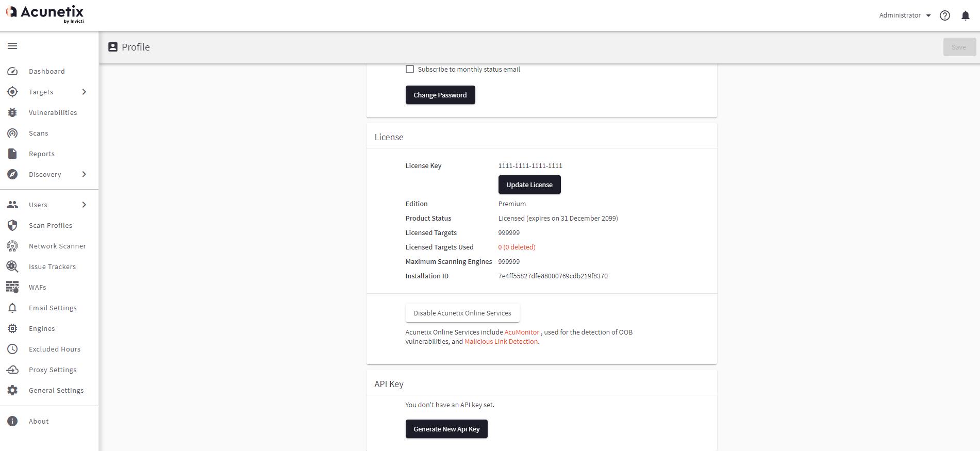Viewport: 980px width, 451px height.
Task: Click the help question mark icon
Action: [944, 15]
